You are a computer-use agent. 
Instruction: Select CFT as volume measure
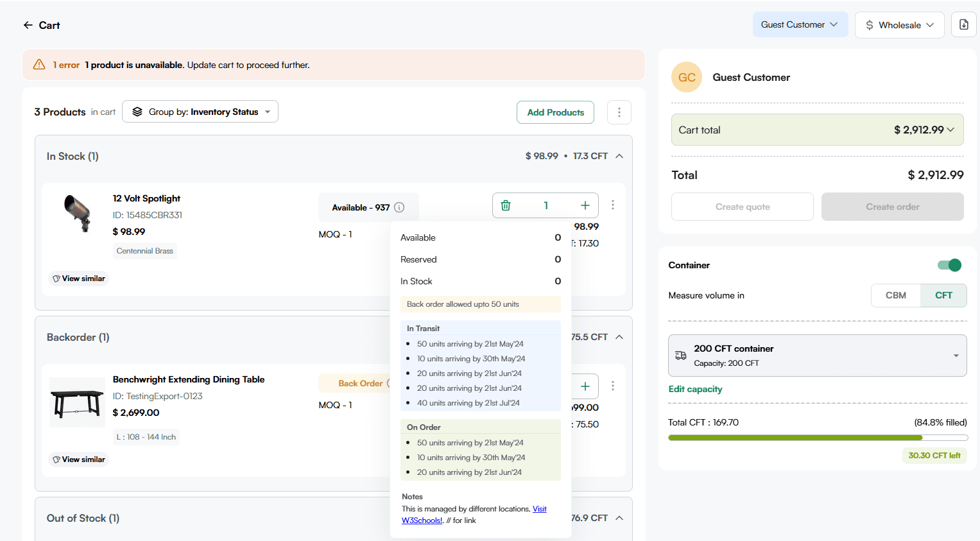(943, 295)
